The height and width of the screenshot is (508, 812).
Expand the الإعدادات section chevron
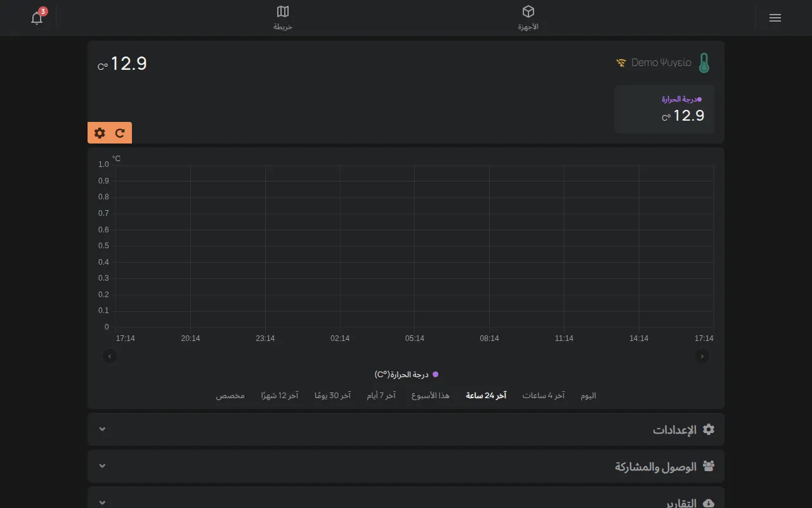pyautogui.click(x=102, y=429)
